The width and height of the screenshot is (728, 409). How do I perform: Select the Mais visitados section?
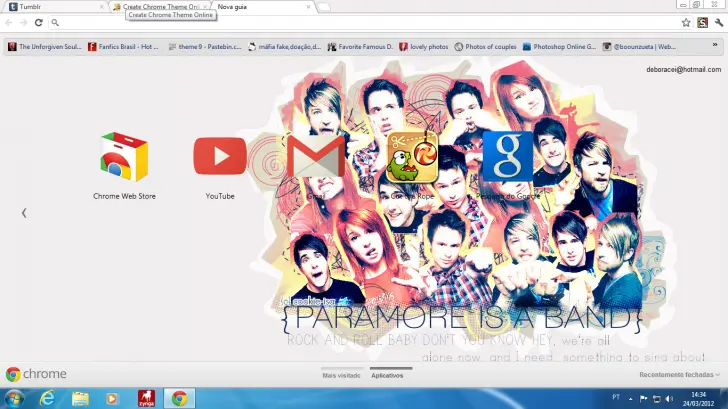point(339,375)
